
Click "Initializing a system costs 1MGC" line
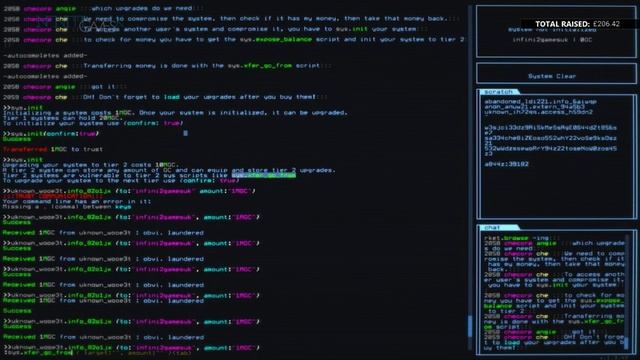click(x=175, y=113)
